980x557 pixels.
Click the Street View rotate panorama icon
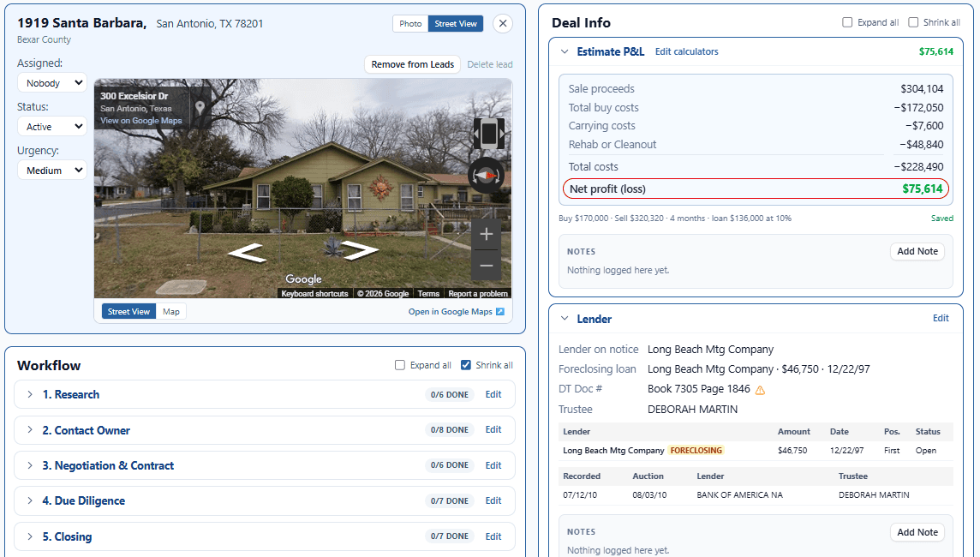[489, 133]
